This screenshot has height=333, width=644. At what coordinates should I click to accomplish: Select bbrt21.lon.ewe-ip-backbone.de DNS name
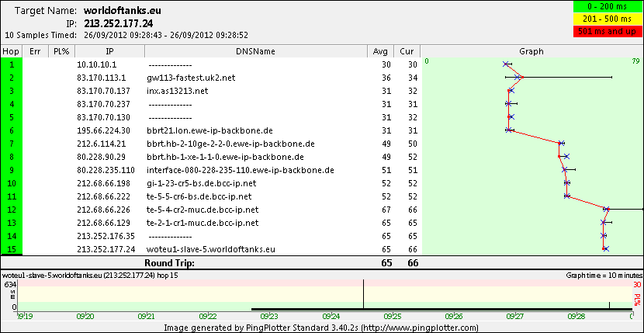[x=209, y=130]
